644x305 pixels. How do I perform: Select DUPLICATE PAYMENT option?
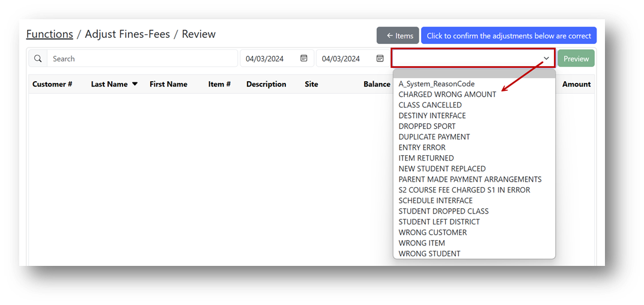[x=434, y=137]
